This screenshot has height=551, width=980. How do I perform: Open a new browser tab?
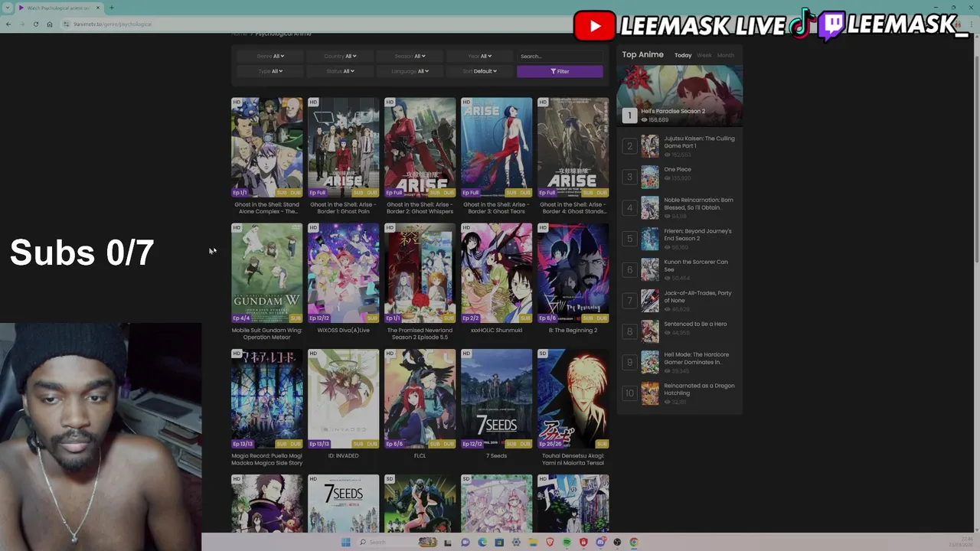pos(112,8)
